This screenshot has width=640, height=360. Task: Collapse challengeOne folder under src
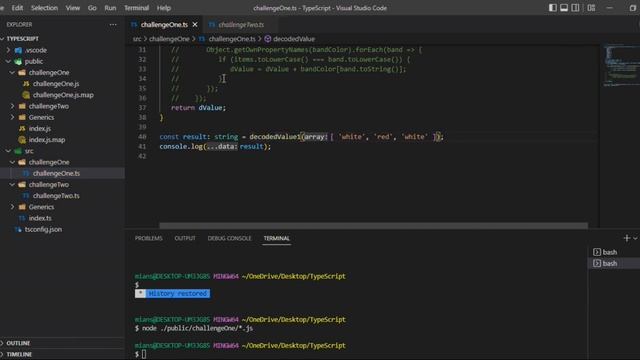12,162
